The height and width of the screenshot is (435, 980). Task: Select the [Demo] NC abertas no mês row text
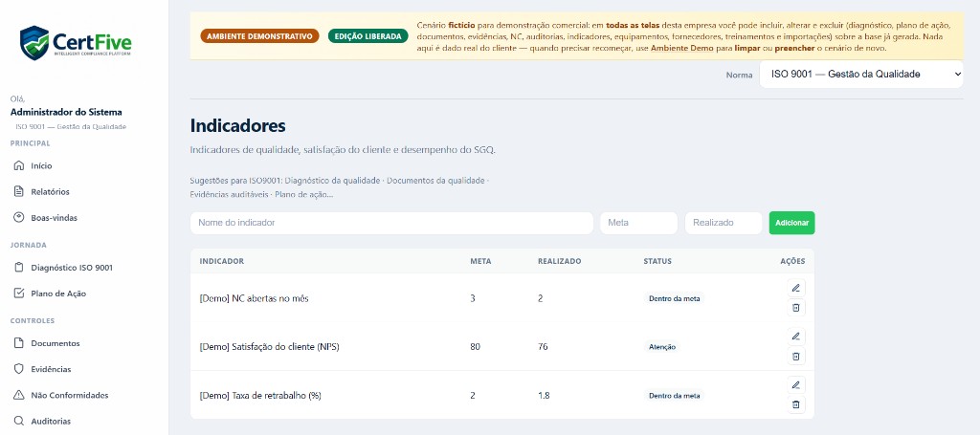254,298
